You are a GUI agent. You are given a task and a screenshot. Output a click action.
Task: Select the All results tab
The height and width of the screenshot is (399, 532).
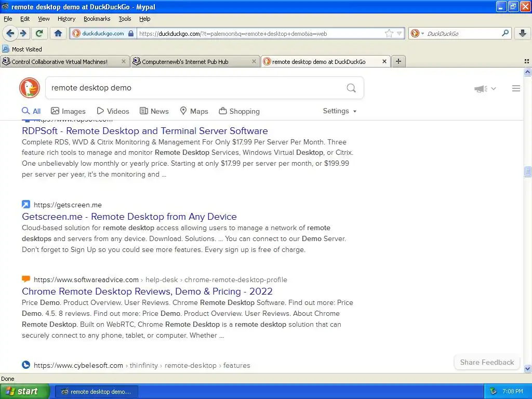click(31, 111)
